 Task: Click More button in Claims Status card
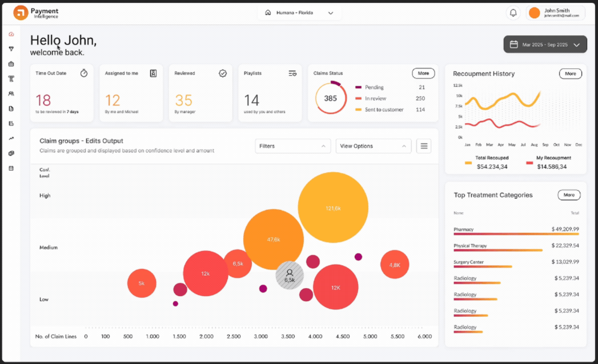pyautogui.click(x=423, y=74)
